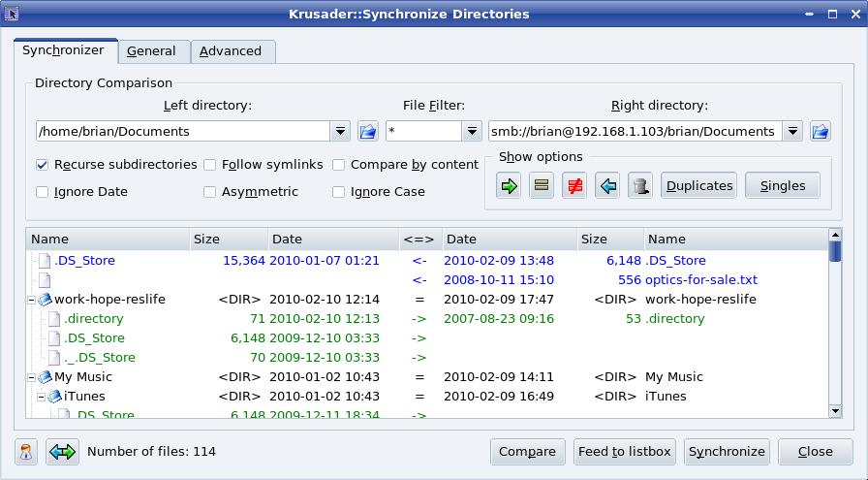Screen dimensions: 868x480
Task: Select the right-side My Music name
Action: pos(673,377)
